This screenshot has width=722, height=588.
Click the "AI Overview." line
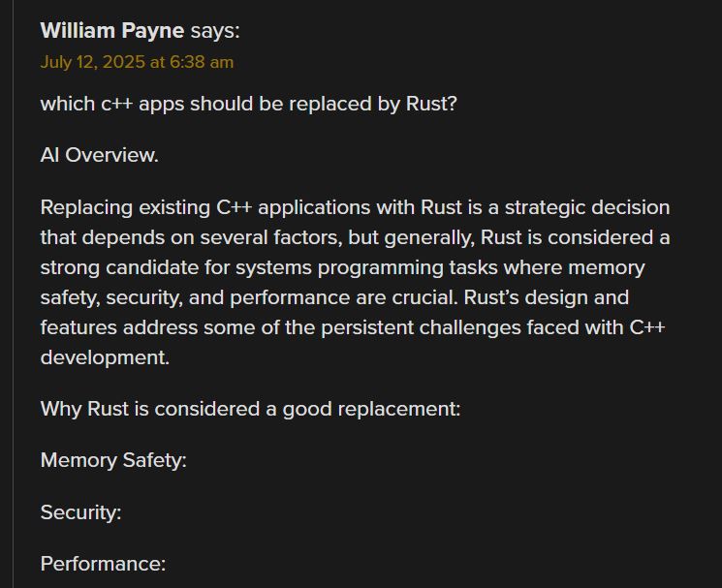[99, 155]
